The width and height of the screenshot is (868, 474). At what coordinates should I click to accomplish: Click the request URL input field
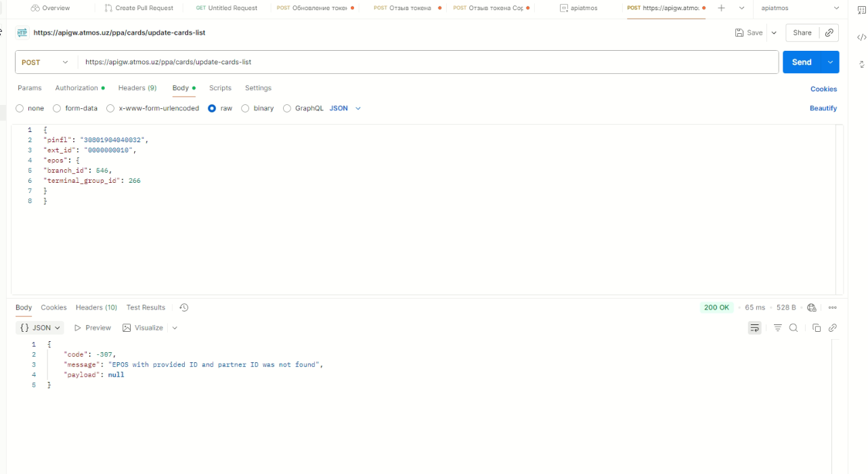pyautogui.click(x=429, y=62)
